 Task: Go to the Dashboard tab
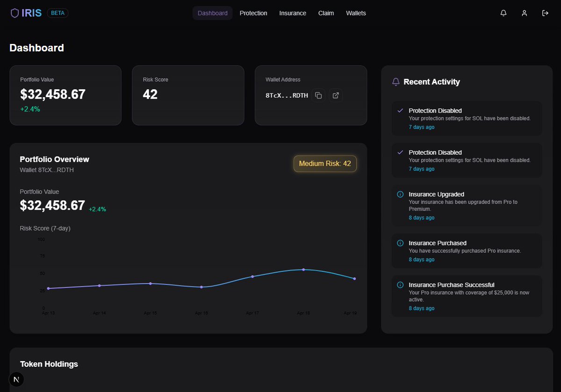click(x=213, y=13)
